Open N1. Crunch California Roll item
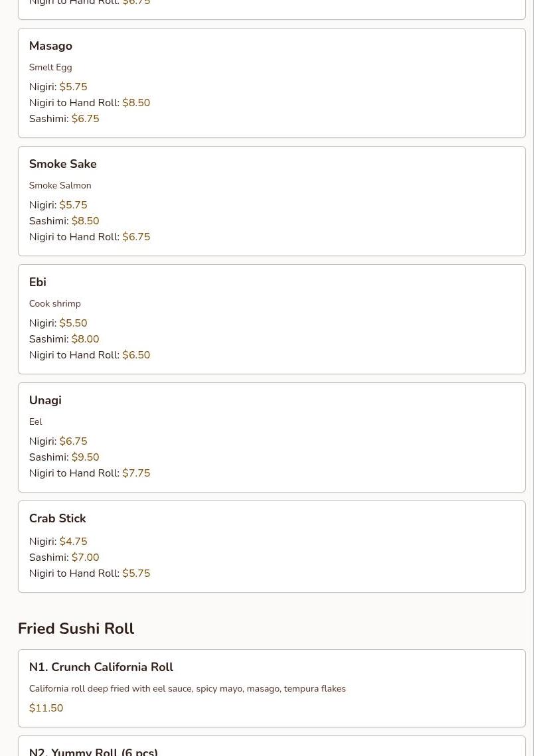The width and height of the screenshot is (547, 756). pyautogui.click(x=101, y=667)
